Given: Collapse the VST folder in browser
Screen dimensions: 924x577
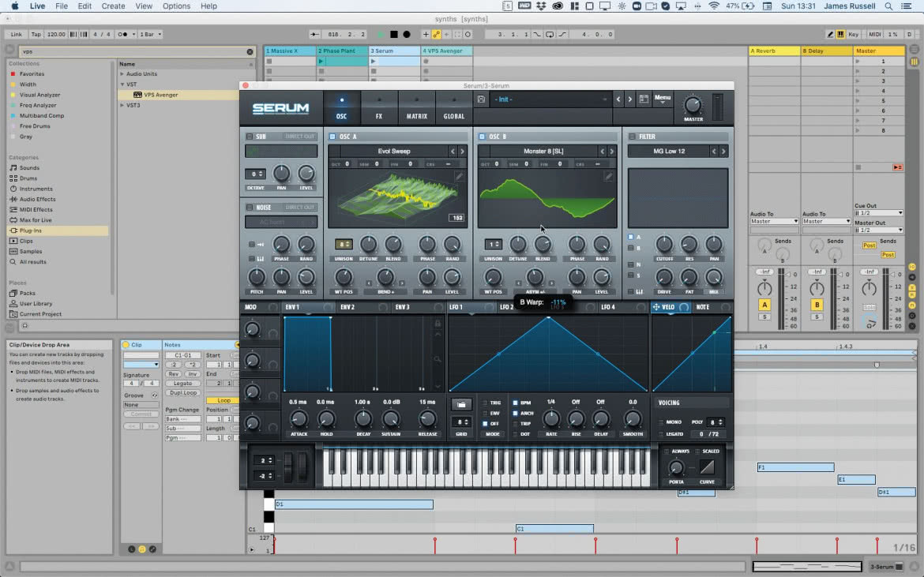Looking at the screenshot, I should coord(122,84).
